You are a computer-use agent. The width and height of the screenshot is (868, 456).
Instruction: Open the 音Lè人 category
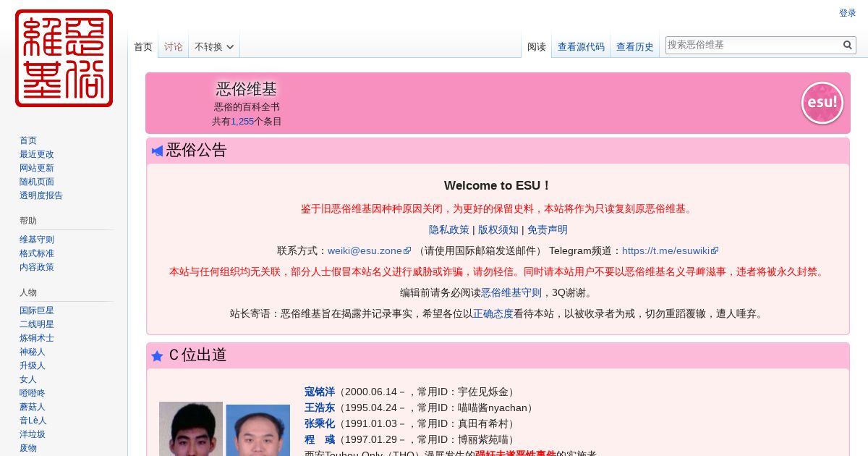pos(33,421)
